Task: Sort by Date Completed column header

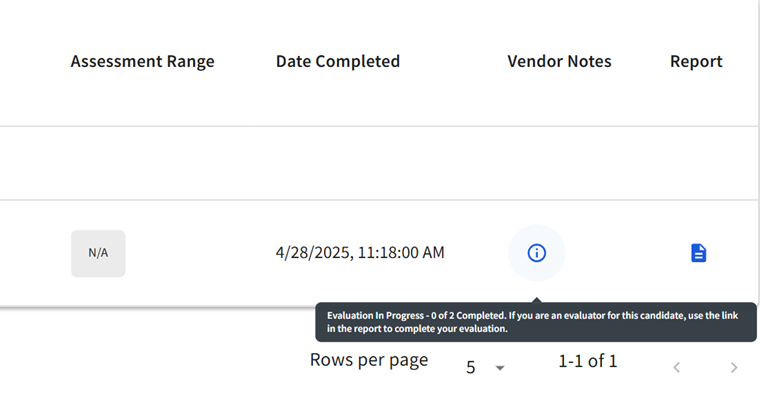Action: 338,61
